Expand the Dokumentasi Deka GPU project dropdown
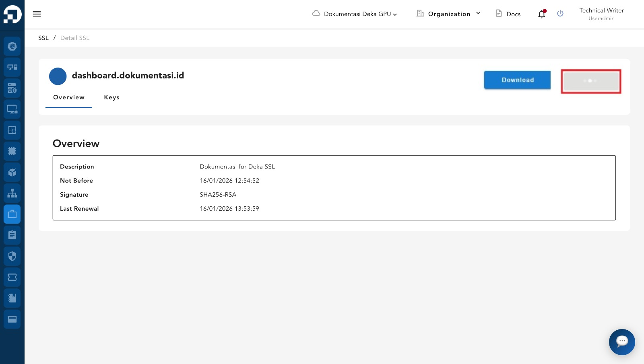The image size is (644, 364). point(355,14)
